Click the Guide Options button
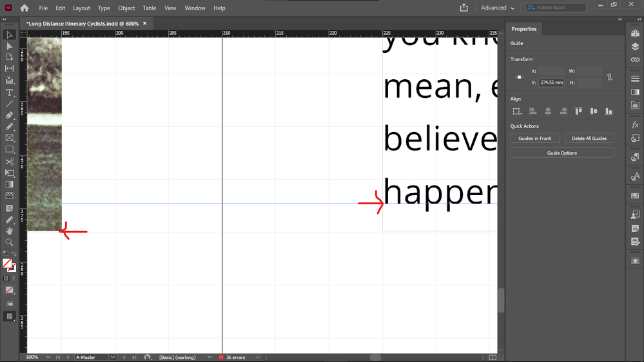 [x=562, y=153]
